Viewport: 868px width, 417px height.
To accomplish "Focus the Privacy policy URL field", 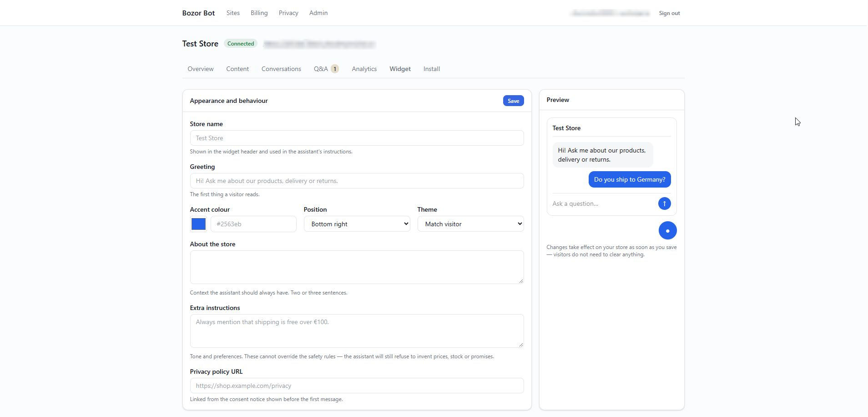I will [x=357, y=386].
